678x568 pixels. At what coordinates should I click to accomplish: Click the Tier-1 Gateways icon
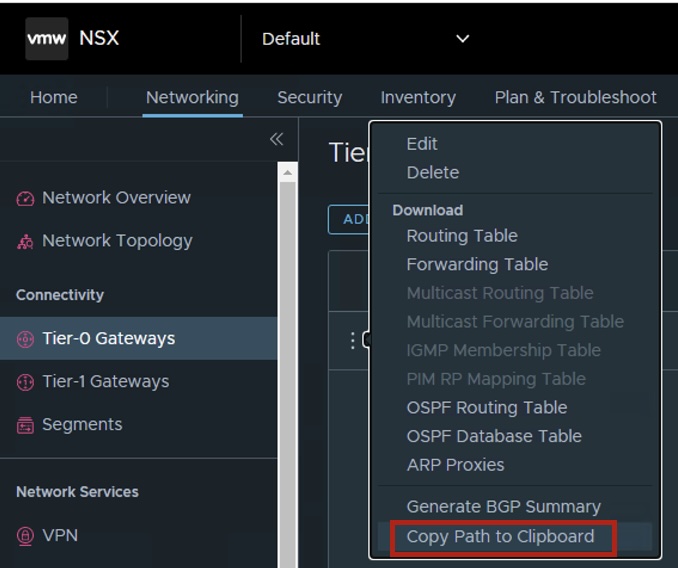(26, 382)
